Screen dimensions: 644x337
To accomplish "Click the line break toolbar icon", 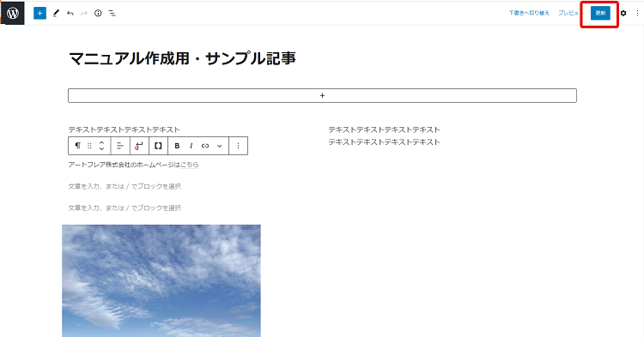I will click(139, 146).
